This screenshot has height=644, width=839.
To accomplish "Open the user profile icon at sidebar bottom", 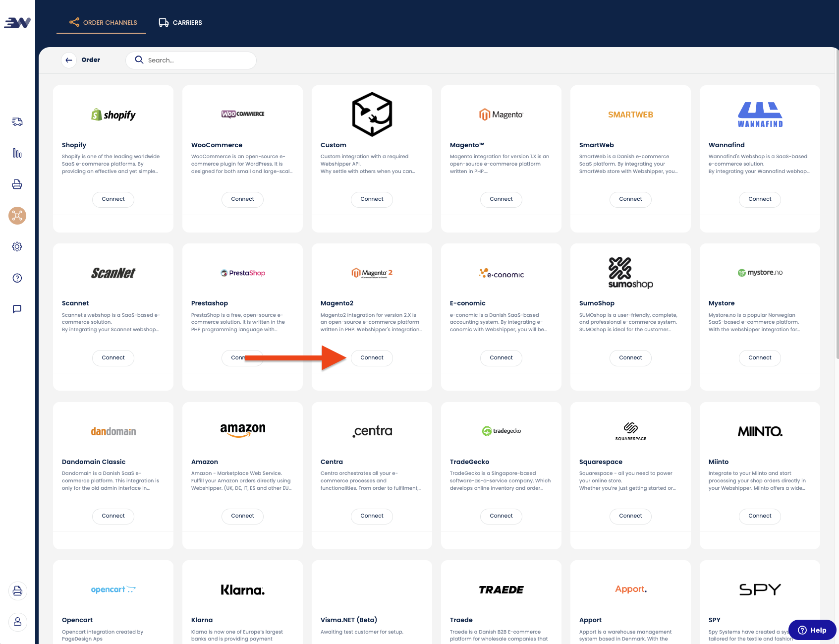I will pos(17,622).
